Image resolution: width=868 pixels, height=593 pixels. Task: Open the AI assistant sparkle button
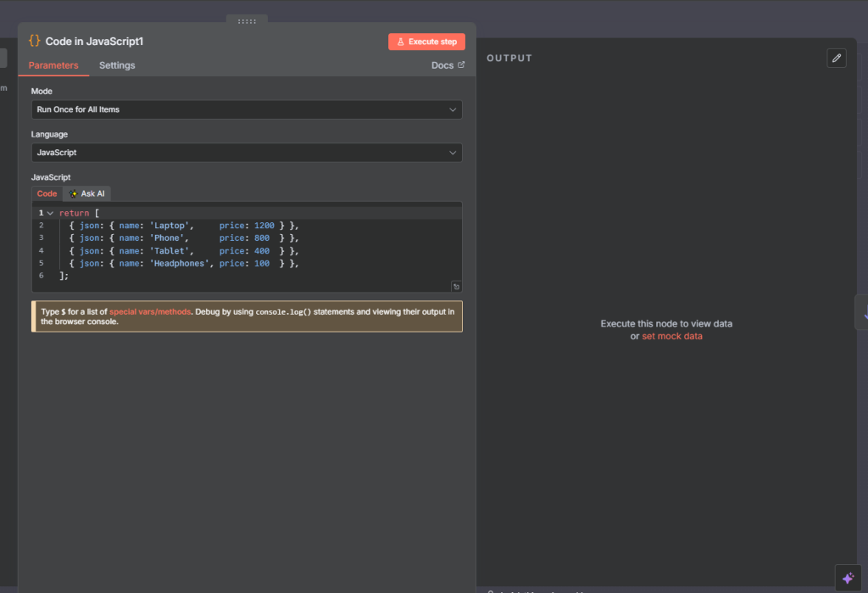tap(848, 578)
